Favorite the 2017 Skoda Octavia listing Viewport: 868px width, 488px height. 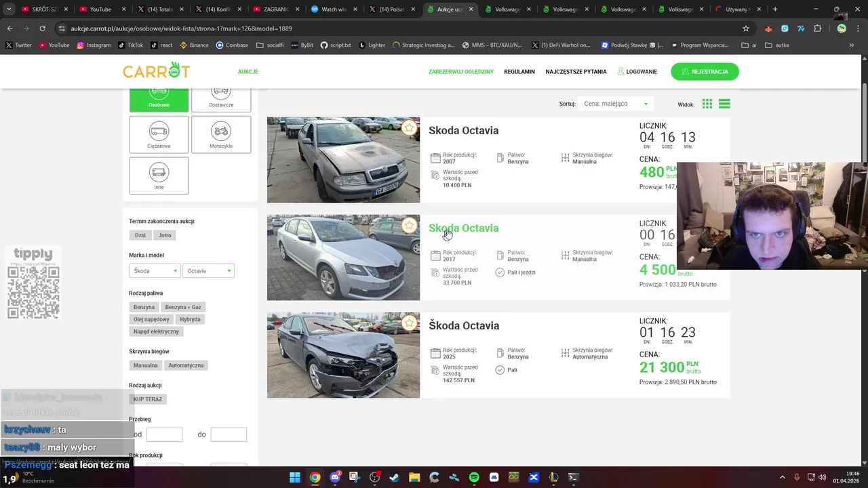point(409,225)
